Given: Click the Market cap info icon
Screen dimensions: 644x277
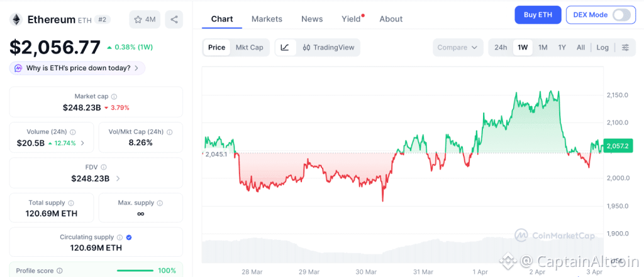Looking at the screenshot, I should click(x=114, y=97).
